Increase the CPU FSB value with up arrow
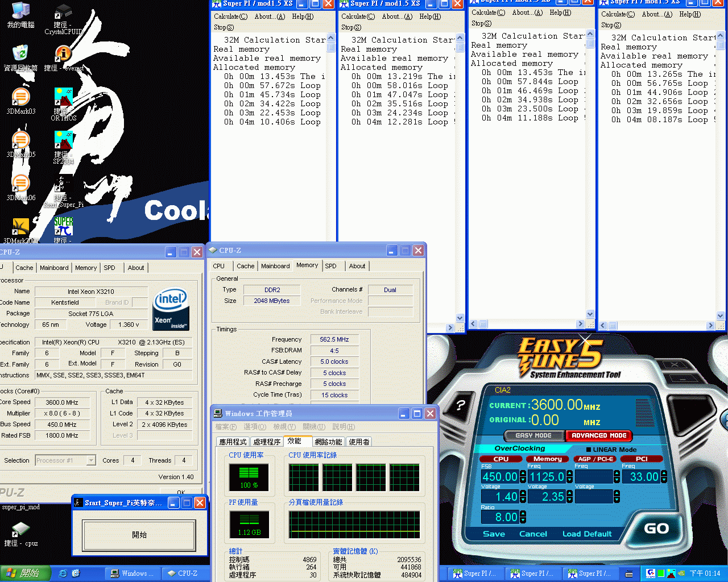 (x=523, y=473)
